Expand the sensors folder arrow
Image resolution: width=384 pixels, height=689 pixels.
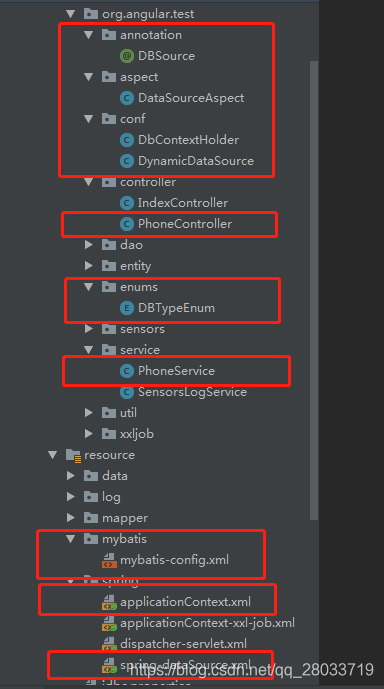[x=89, y=329]
